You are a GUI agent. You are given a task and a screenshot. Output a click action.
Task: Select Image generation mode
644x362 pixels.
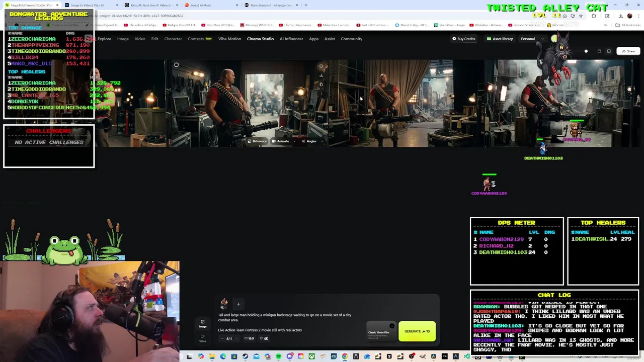click(203, 324)
